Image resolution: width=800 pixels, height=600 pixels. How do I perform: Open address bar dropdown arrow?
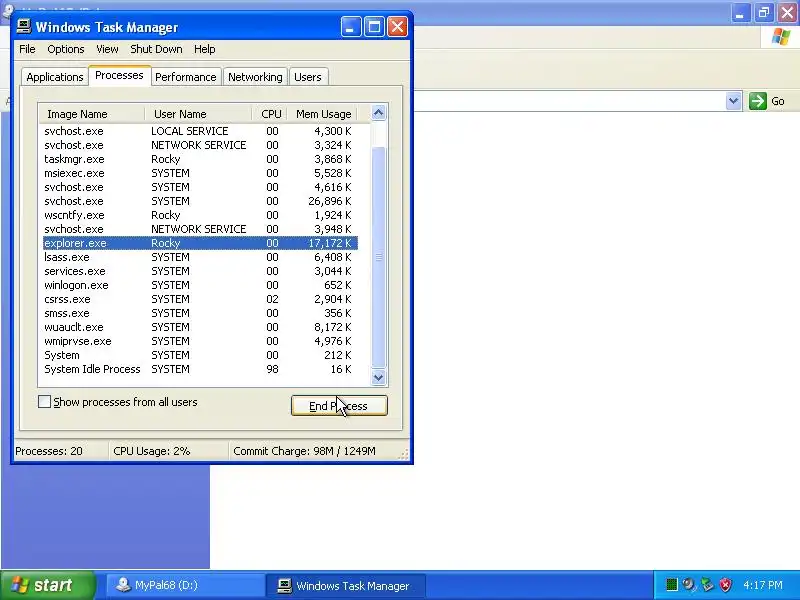point(734,101)
